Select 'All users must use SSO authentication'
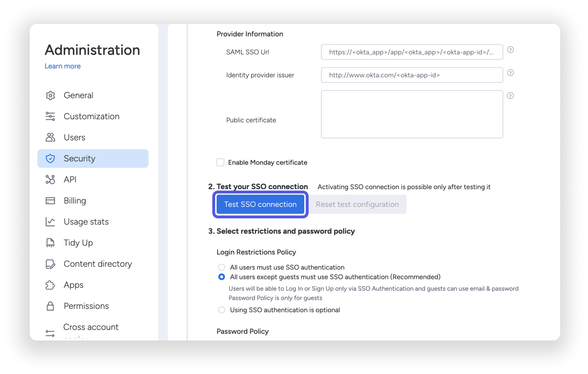588x374 pixels. [x=221, y=267]
